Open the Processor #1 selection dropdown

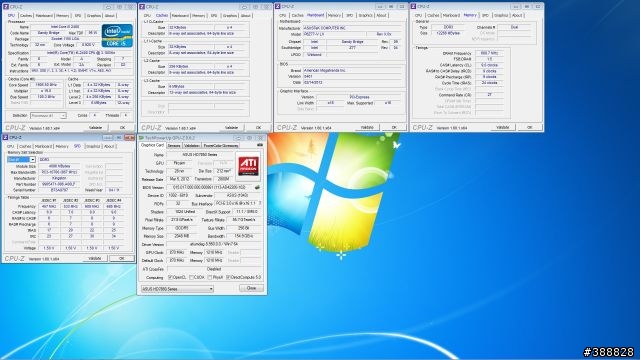pyautogui.click(x=48, y=116)
